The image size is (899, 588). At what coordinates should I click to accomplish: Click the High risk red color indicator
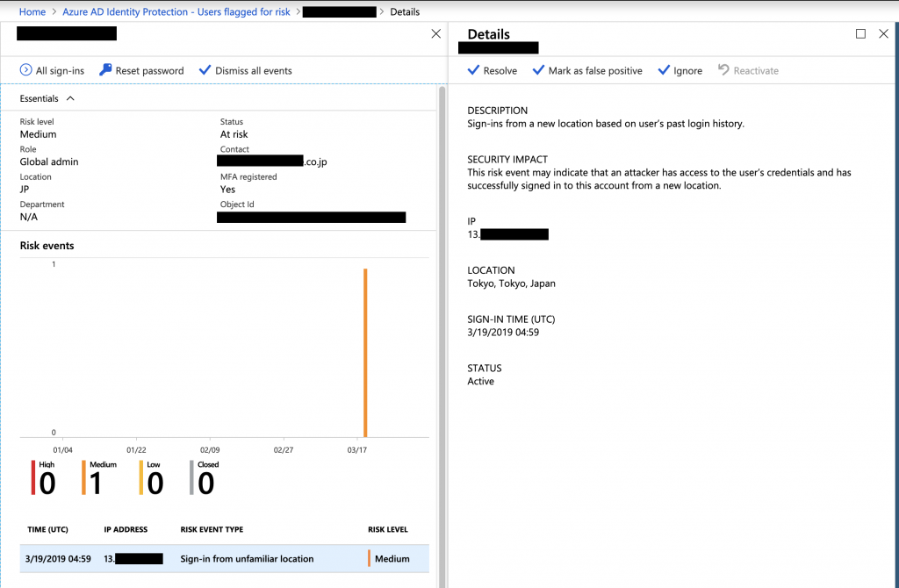pyautogui.click(x=33, y=477)
